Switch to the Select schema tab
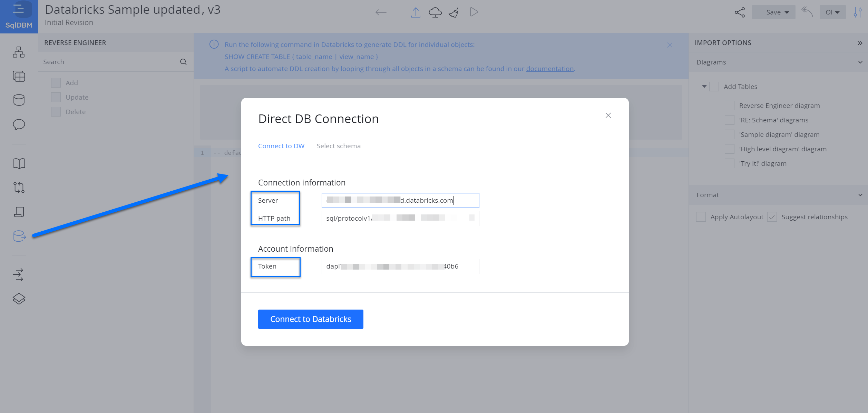This screenshot has height=413, width=868. pos(339,146)
